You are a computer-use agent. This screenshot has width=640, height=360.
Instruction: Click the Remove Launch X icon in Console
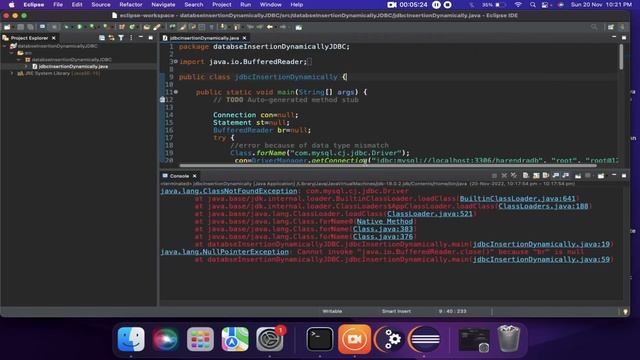pos(504,176)
